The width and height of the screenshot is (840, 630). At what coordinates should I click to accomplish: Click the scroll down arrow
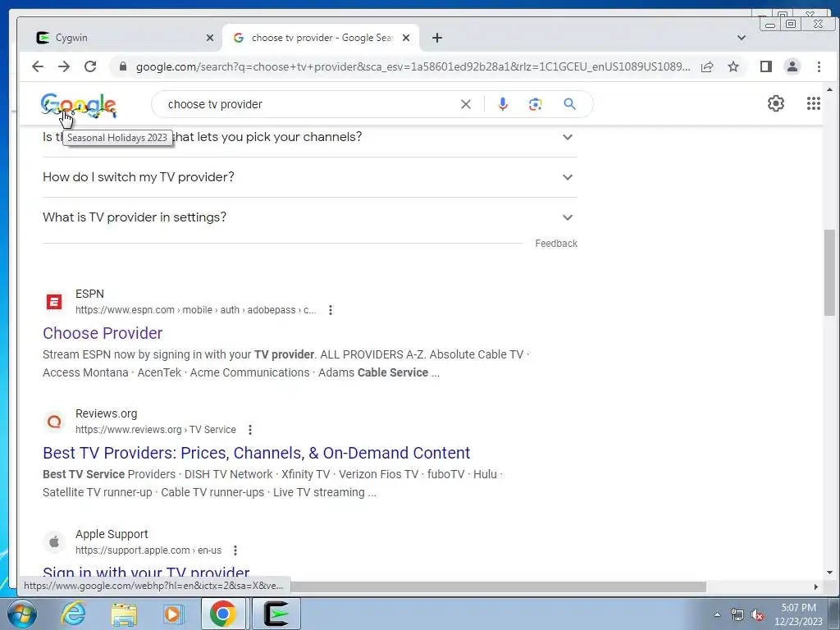830,573
